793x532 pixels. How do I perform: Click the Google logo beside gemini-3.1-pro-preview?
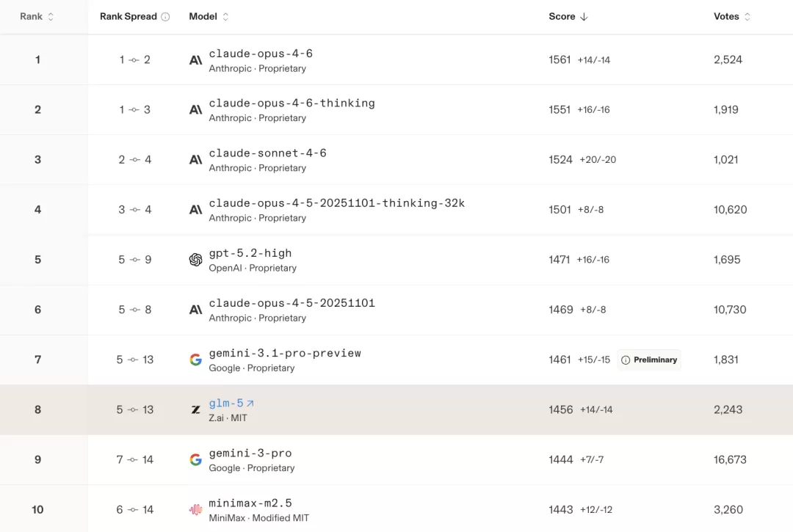point(196,360)
